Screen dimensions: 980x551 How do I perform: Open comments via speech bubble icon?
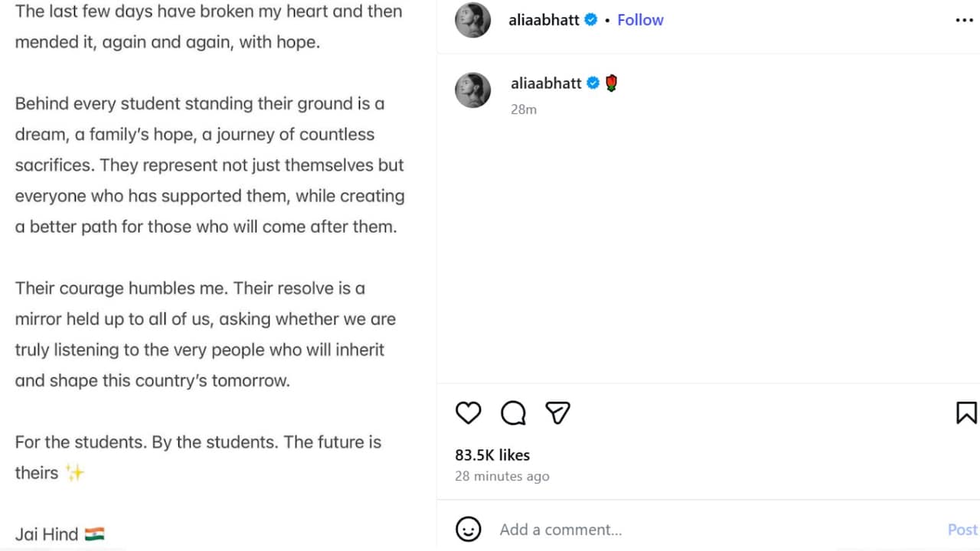513,413
